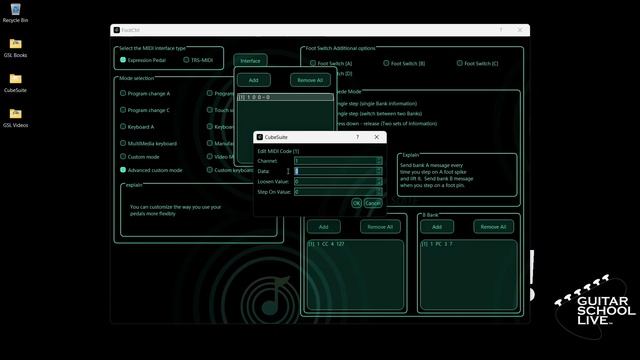Click Remove All in the A bank panel
This screenshot has height=360, width=640.
tap(380, 227)
